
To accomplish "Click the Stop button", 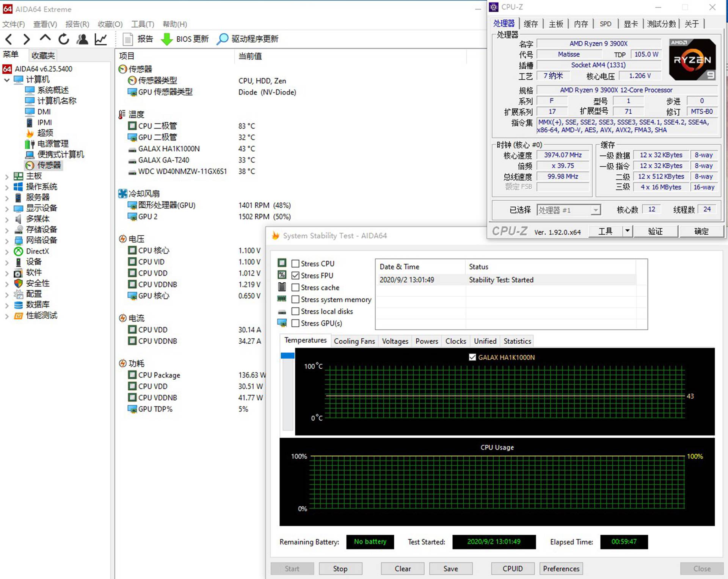I will point(340,568).
